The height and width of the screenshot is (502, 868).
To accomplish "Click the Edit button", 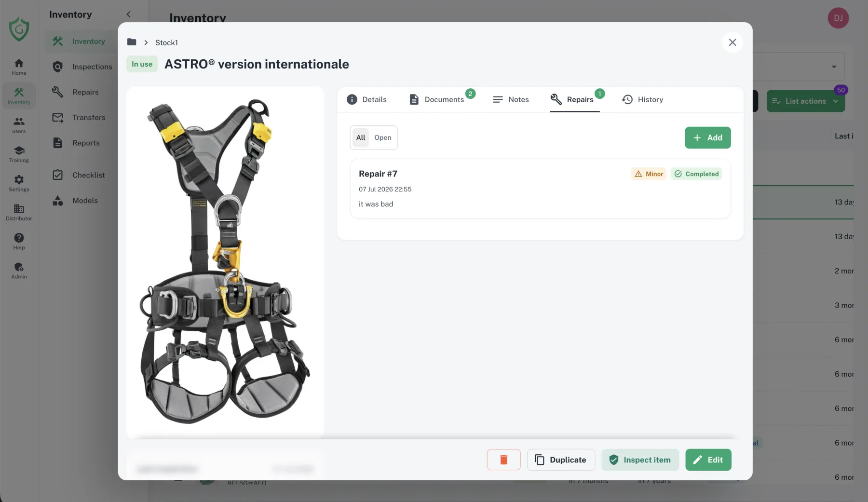I will 708,460.
